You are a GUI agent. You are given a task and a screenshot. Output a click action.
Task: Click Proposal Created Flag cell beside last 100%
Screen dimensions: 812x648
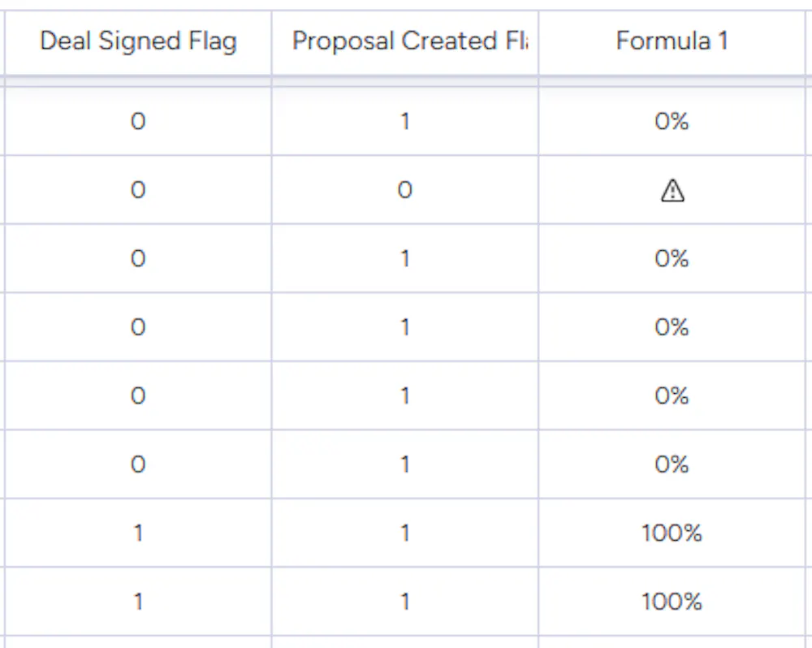coord(404,602)
